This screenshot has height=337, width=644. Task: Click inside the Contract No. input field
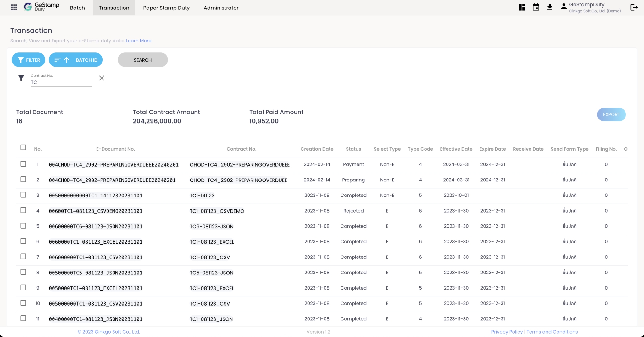(x=61, y=82)
